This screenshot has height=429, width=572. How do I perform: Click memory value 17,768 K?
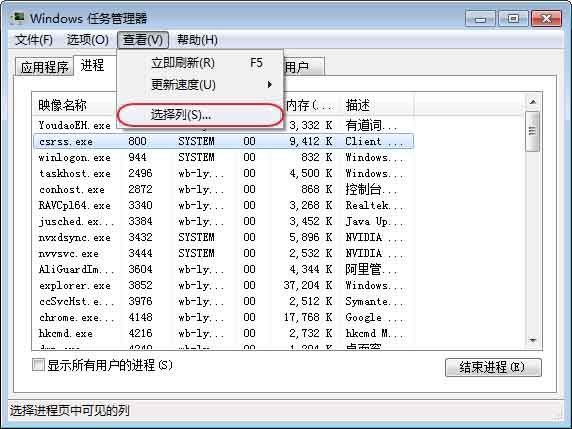coord(308,317)
